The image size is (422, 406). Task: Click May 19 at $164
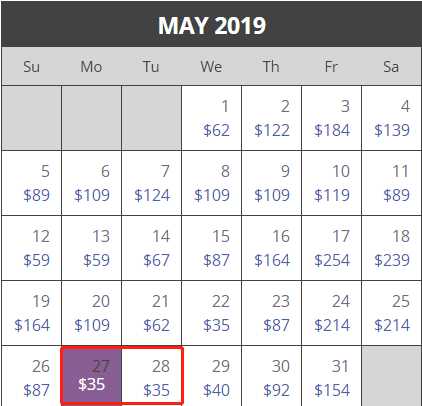tap(32, 313)
